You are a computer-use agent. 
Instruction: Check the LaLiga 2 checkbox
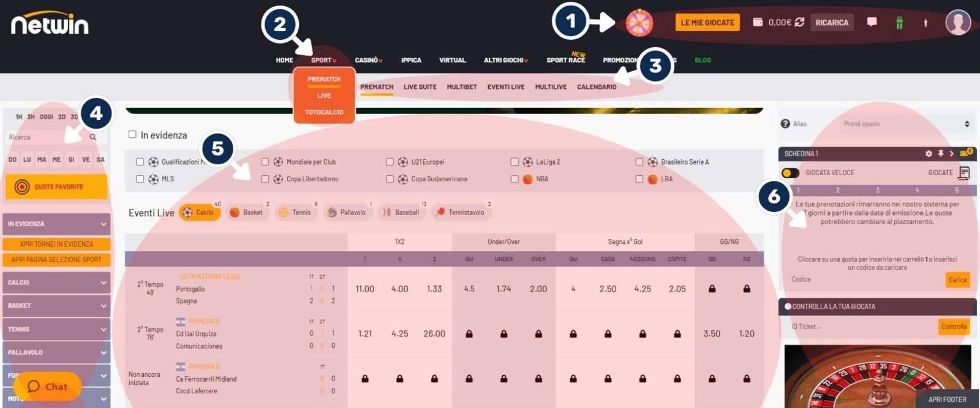[515, 162]
